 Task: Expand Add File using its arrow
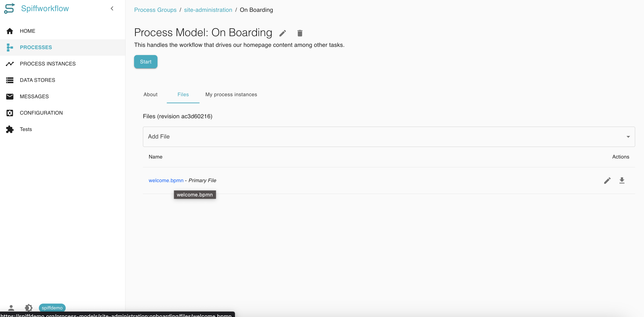click(628, 137)
